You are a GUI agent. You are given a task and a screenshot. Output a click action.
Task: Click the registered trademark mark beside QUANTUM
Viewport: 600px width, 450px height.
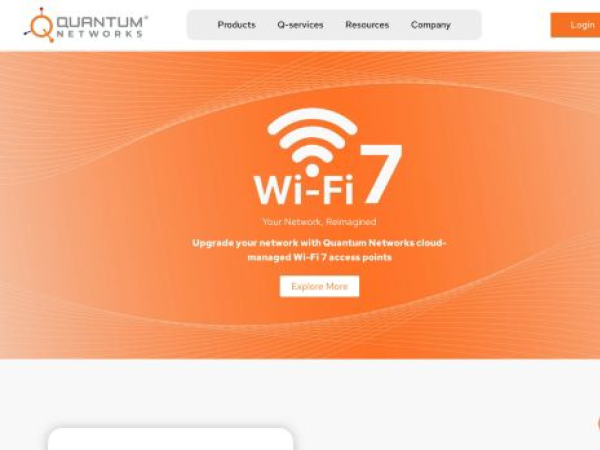click(x=146, y=17)
